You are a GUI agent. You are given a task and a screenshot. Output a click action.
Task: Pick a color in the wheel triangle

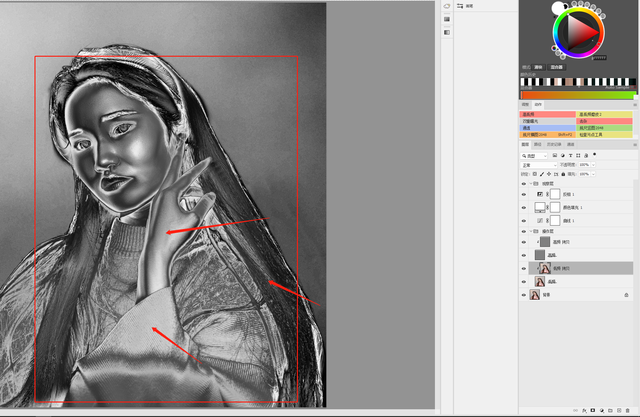click(579, 31)
